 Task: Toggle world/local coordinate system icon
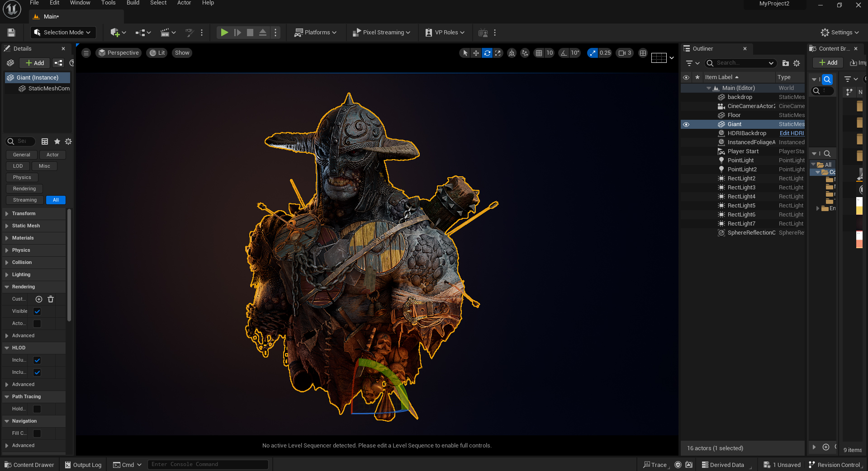(x=512, y=53)
